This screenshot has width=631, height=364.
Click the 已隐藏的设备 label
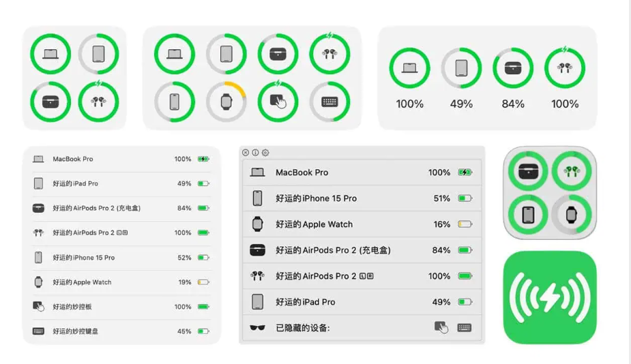click(303, 328)
